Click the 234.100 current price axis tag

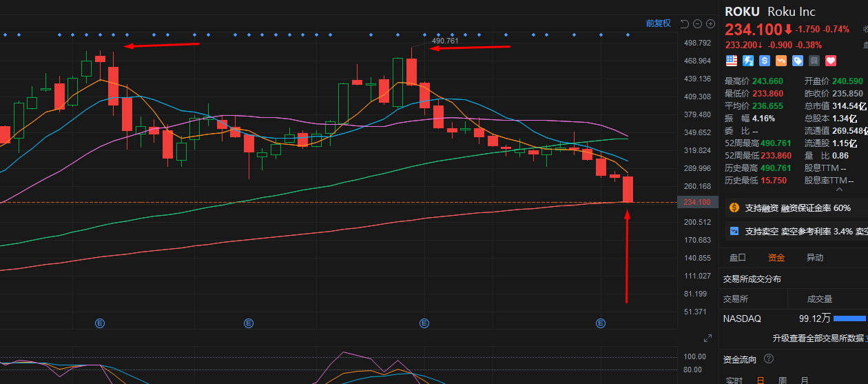click(697, 202)
